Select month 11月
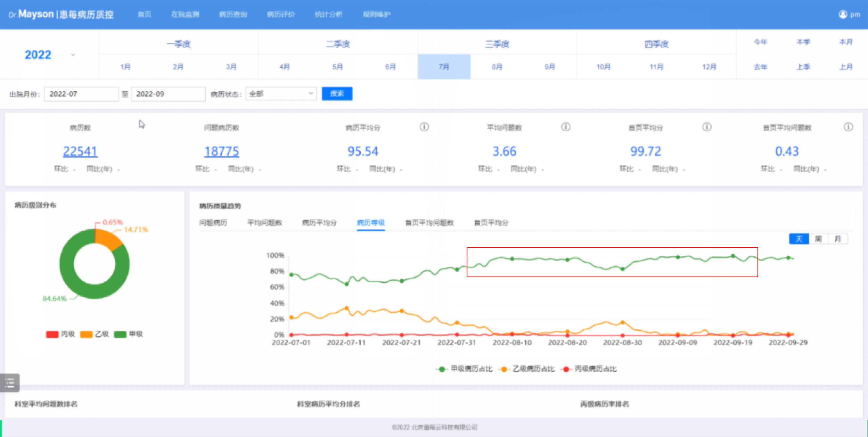The height and width of the screenshot is (437, 868). tap(656, 67)
